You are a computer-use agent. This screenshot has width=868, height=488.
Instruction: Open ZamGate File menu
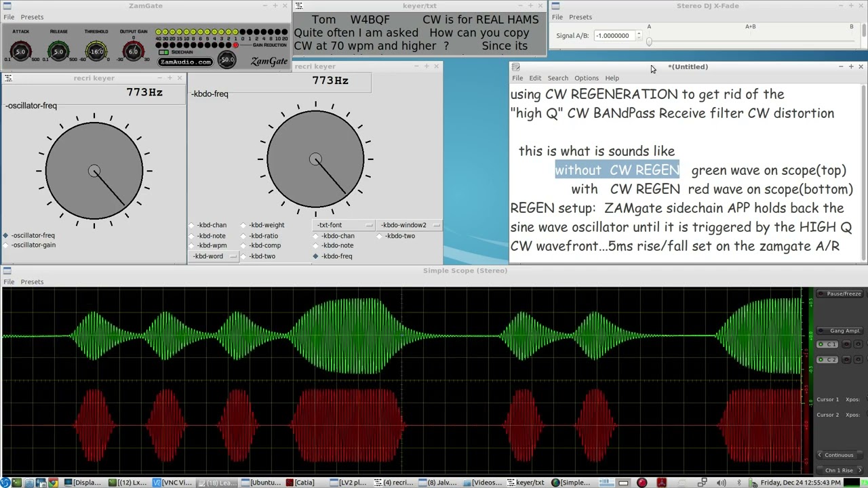[x=9, y=17]
